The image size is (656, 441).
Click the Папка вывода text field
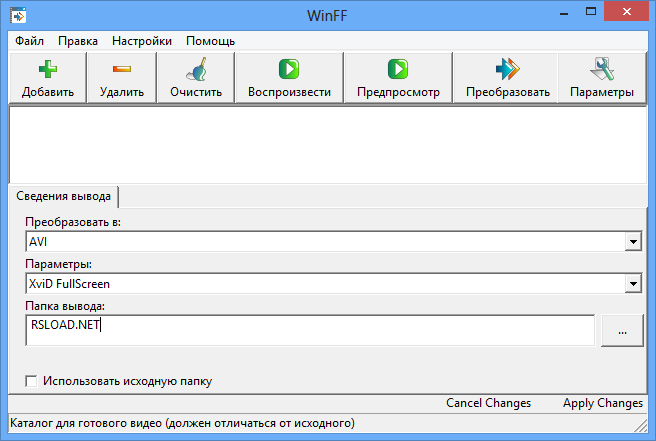[x=310, y=331]
